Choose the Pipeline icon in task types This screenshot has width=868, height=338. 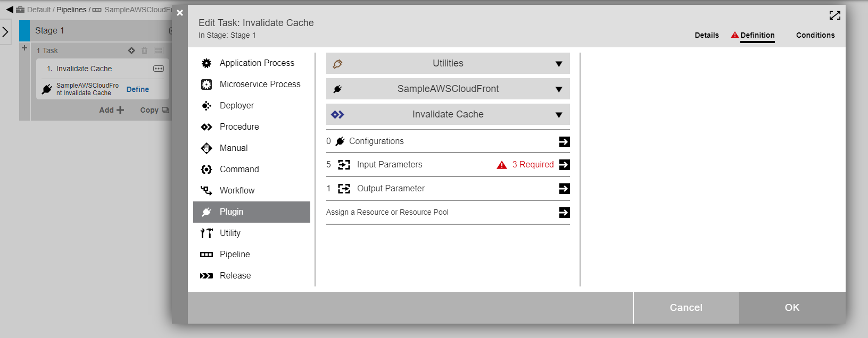coord(206,255)
